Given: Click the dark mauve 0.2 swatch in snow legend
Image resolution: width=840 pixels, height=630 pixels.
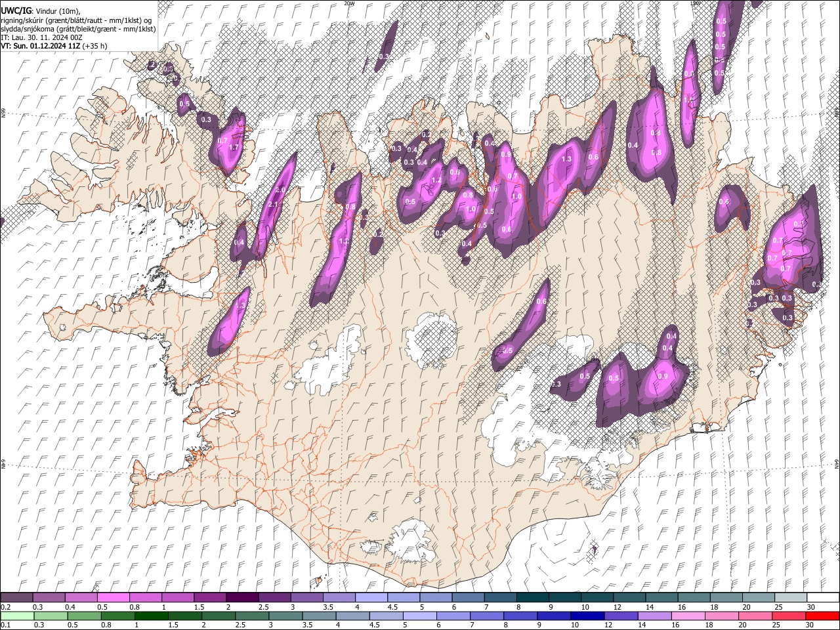Looking at the screenshot, I should coord(16,598).
